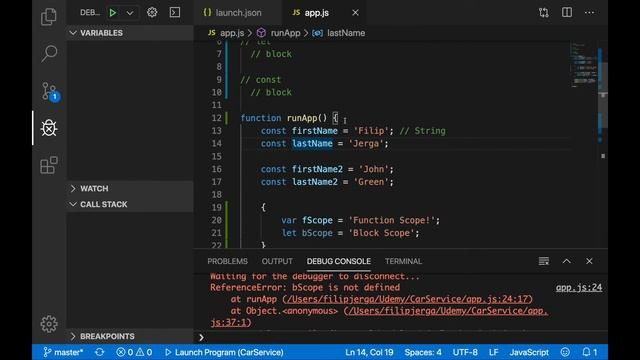This screenshot has width=640, height=360.
Task: Open the app.js:24 source link
Action: click(579, 287)
